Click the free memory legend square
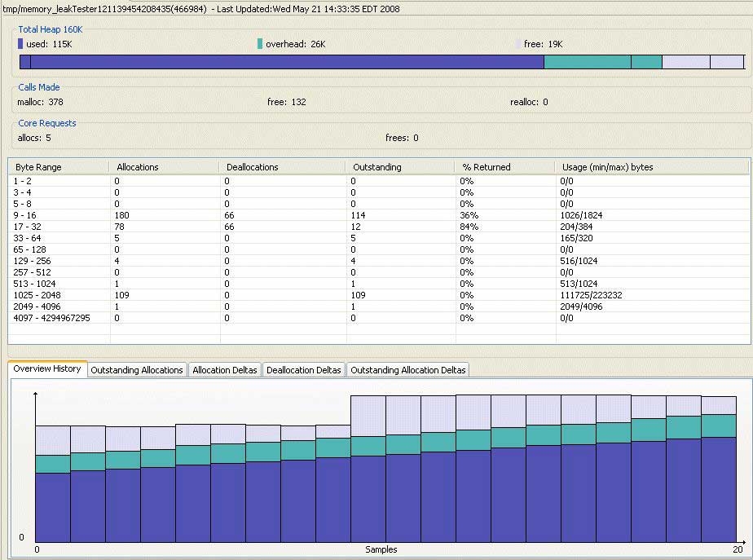Image resolution: width=753 pixels, height=560 pixels. click(519, 44)
